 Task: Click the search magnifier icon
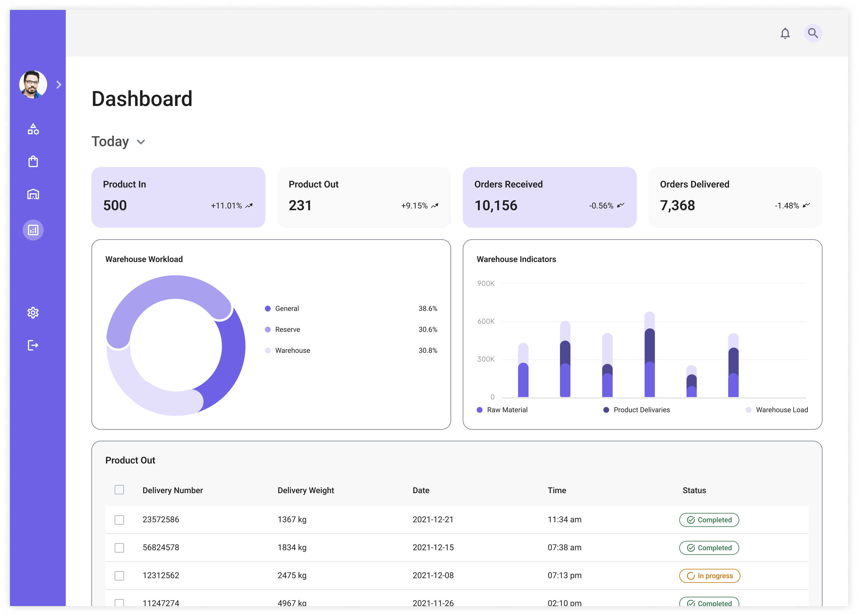[813, 33]
